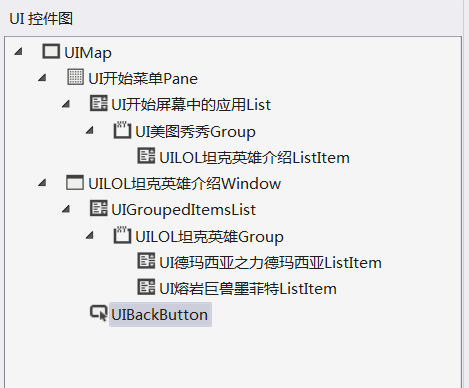Select UI德玛西亚之力德玛西亚ListItem entry
The image size is (469, 388).
click(x=270, y=263)
